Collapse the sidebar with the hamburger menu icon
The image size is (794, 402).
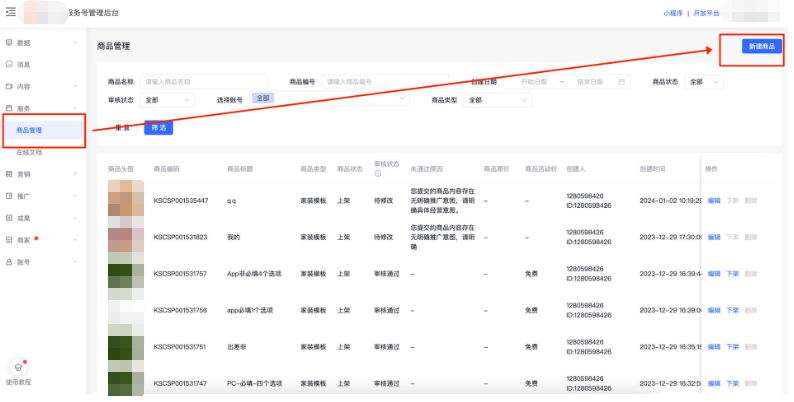[x=11, y=11]
